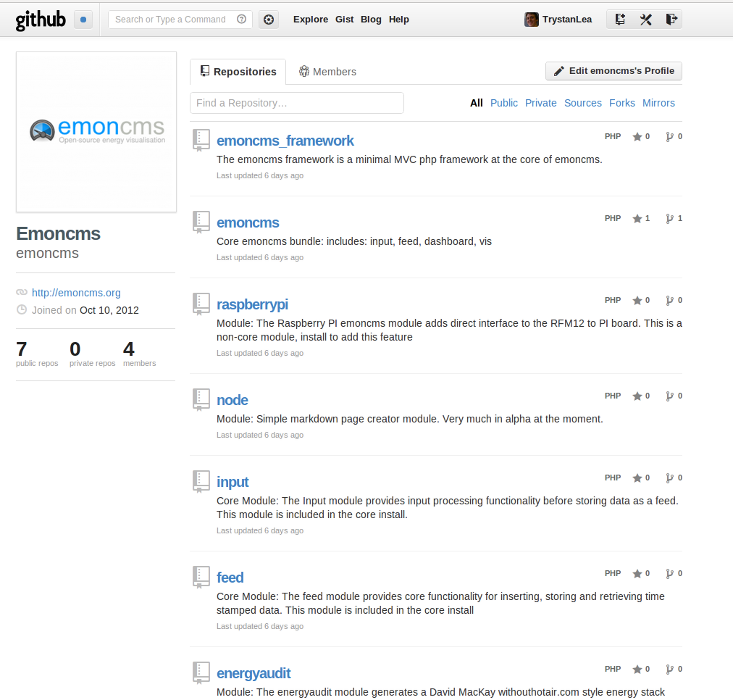Screen dimensions: 733x700
Task: Click the 4 members count
Action: (x=139, y=354)
